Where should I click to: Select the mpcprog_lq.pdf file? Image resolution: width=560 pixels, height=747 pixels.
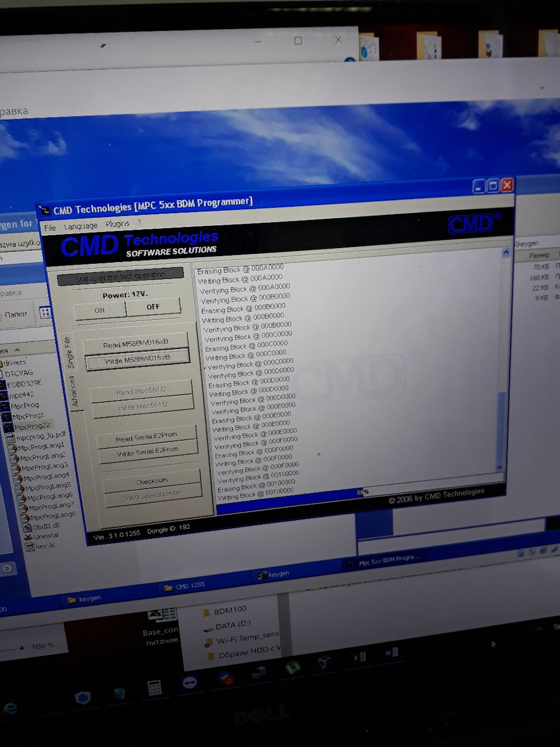tap(37, 437)
